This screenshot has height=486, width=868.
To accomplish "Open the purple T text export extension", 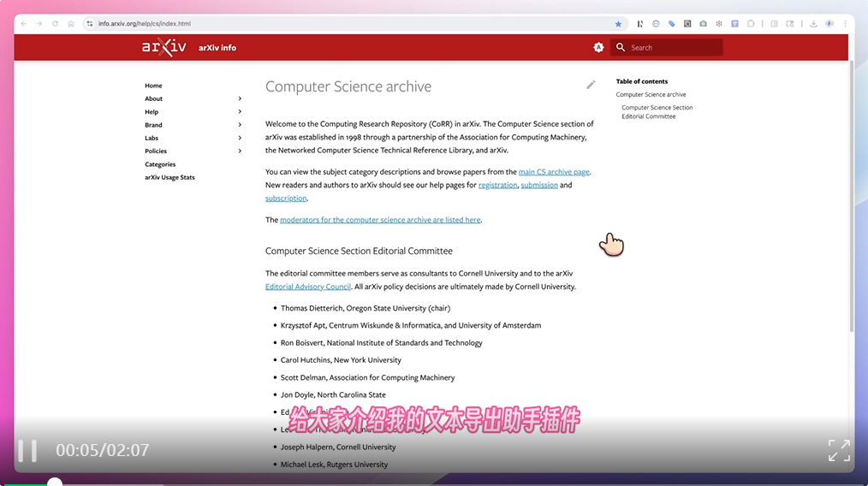I will 734,24.
